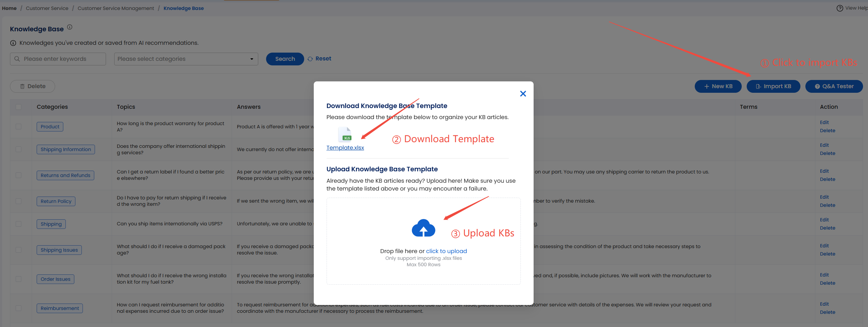
Task: Click the Order Issues category tag
Action: [55, 279]
